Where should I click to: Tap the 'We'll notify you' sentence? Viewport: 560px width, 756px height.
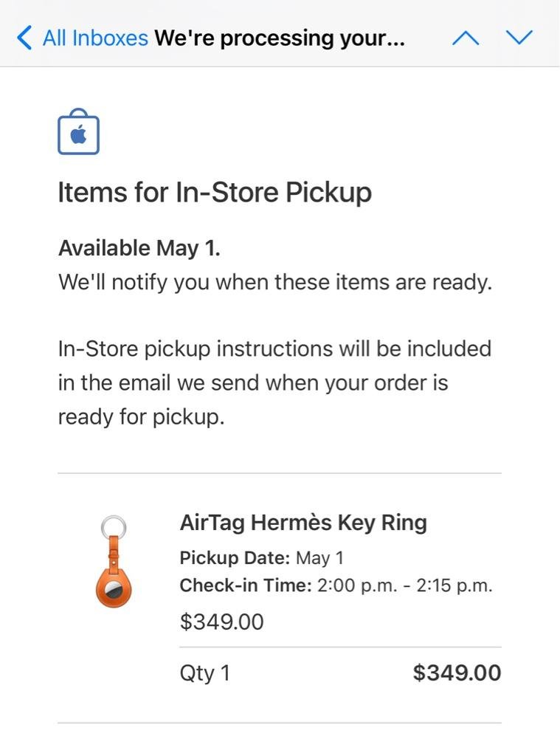[274, 282]
